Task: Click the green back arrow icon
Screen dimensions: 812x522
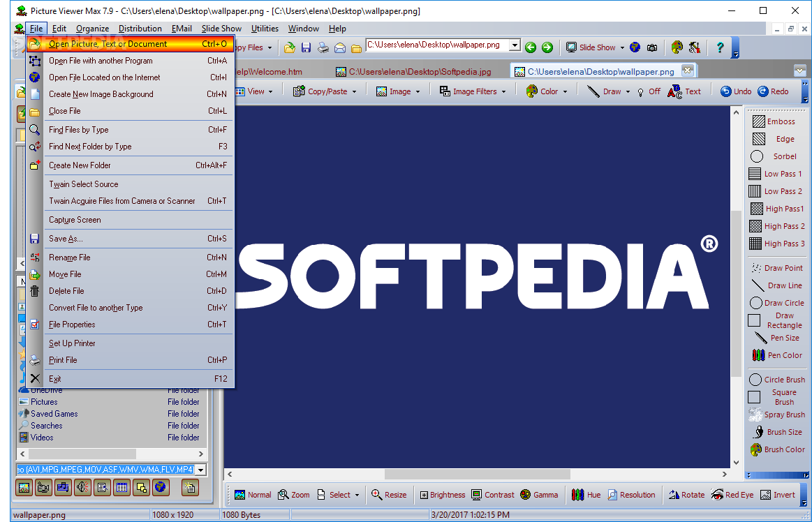Action: tap(531, 47)
